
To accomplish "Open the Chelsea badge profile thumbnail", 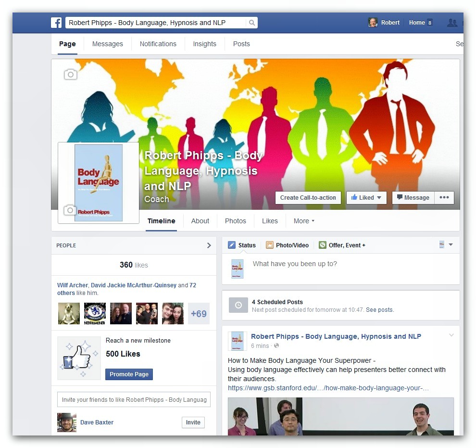I will coord(95,313).
